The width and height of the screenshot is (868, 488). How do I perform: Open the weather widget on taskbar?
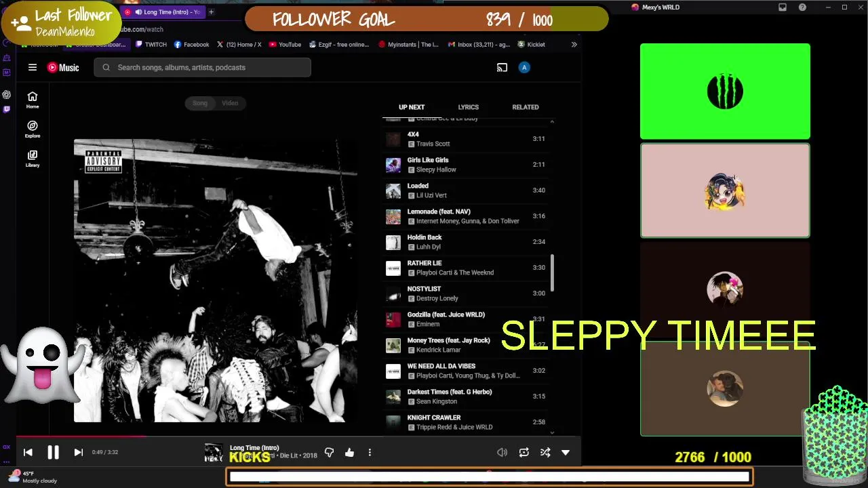pyautogui.click(x=33, y=477)
